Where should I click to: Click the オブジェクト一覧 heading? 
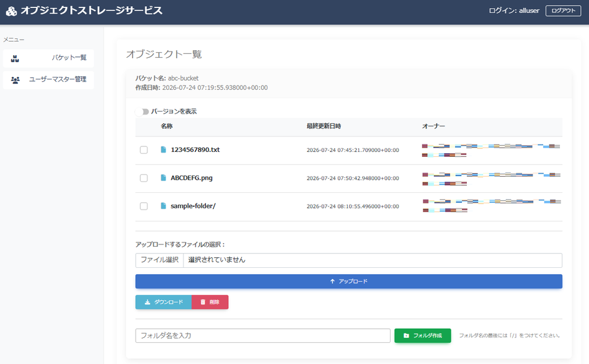164,54
